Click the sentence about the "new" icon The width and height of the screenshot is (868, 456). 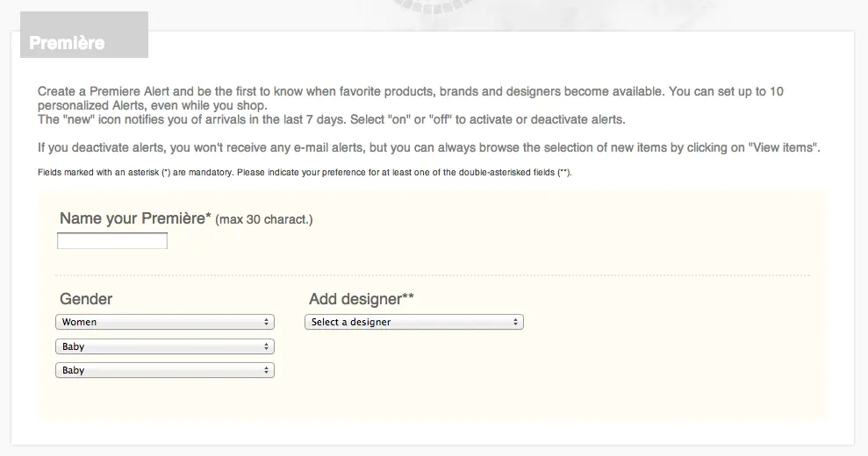[x=331, y=119]
